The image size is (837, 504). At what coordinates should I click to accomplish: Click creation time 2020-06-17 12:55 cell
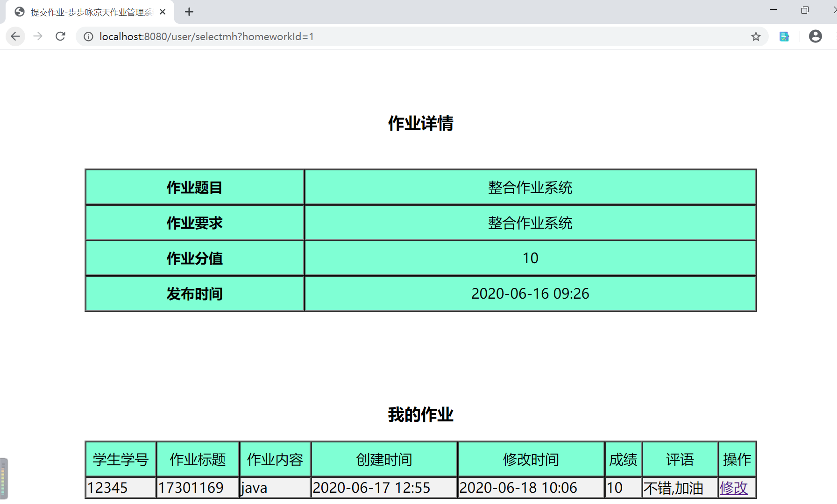point(384,488)
